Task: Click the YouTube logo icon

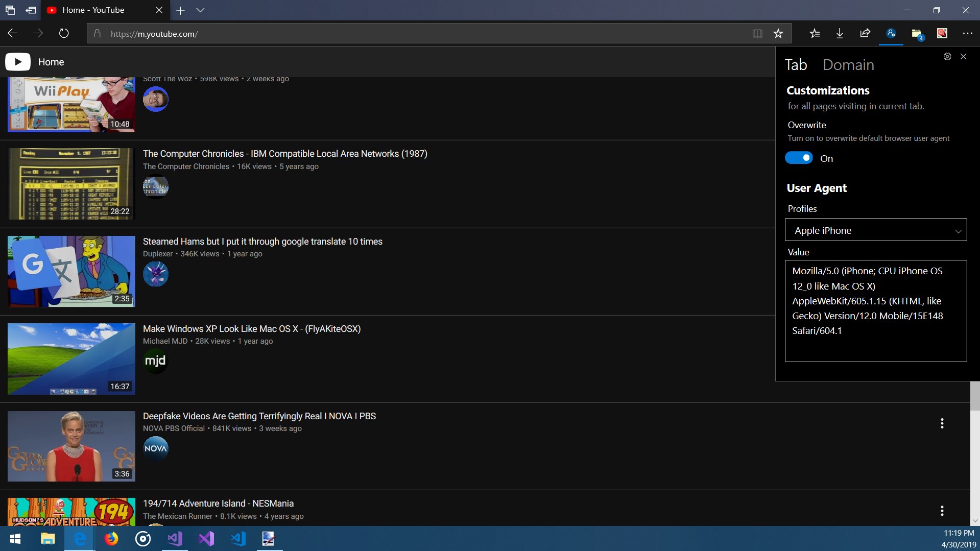Action: coord(18,62)
